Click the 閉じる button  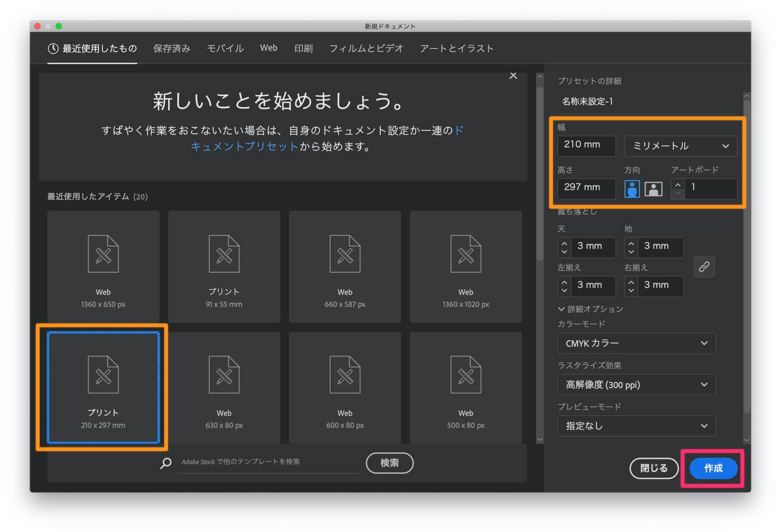click(x=654, y=468)
